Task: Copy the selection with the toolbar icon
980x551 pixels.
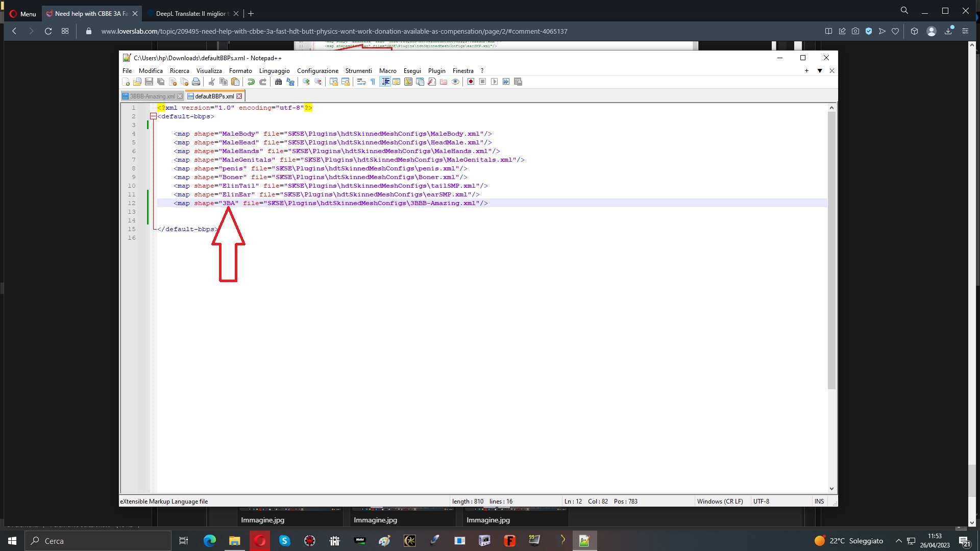Action: point(224,82)
